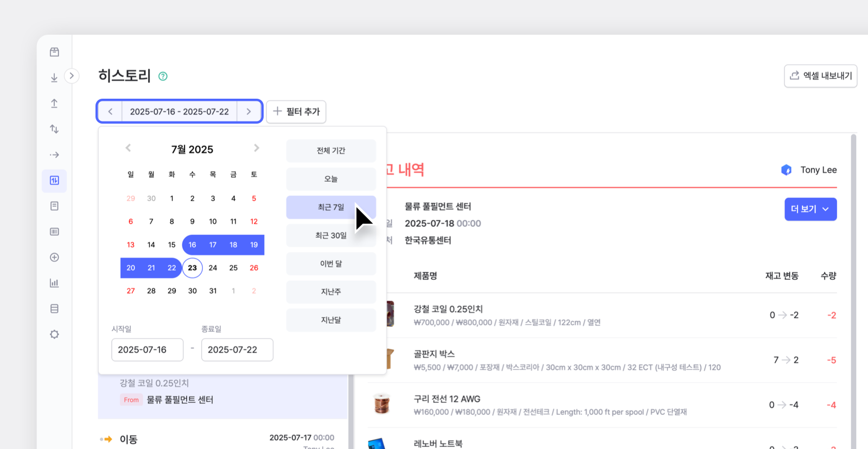The height and width of the screenshot is (449, 868).
Task: Open the stock-in download arrow icon
Action: 54,78
